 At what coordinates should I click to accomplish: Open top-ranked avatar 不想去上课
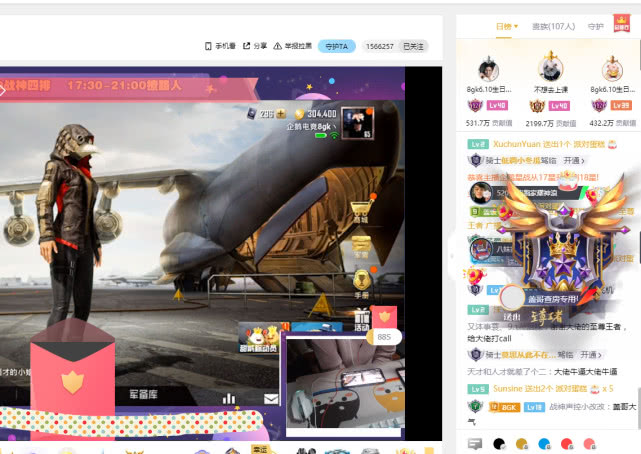click(550, 69)
